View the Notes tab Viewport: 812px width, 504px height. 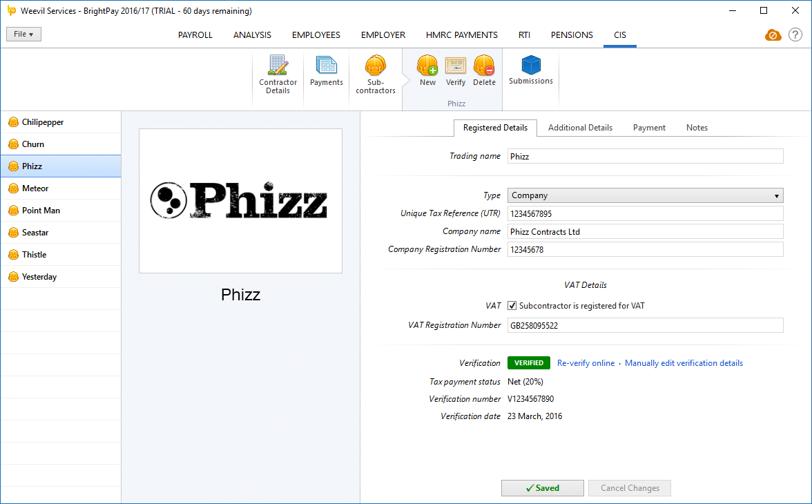[x=697, y=128]
